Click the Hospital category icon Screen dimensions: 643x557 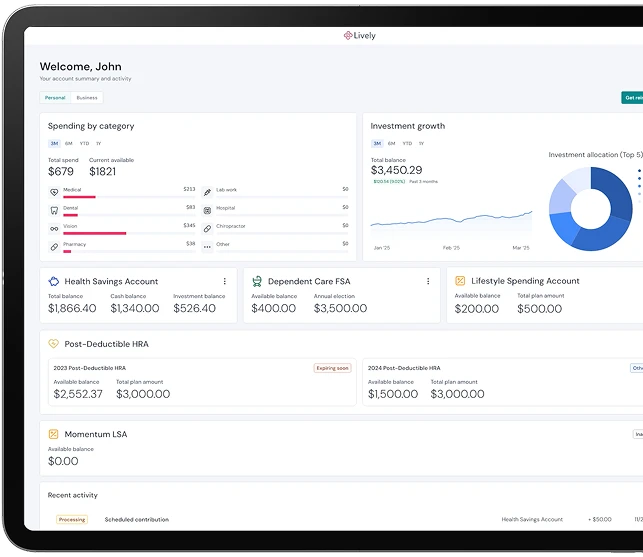point(207,210)
